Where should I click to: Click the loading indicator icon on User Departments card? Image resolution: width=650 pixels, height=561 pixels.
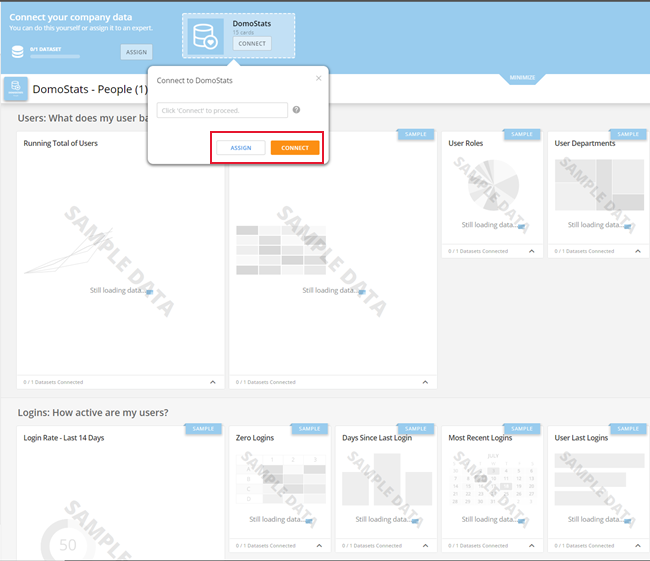(628, 226)
